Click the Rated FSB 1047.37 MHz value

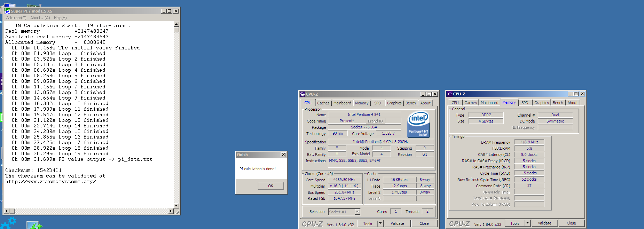click(344, 199)
